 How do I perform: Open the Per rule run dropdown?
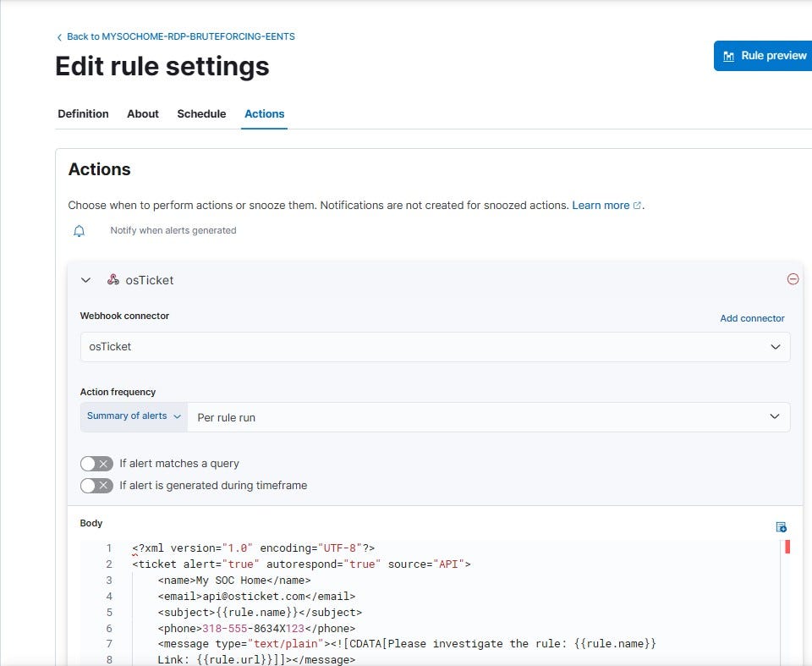click(x=488, y=417)
